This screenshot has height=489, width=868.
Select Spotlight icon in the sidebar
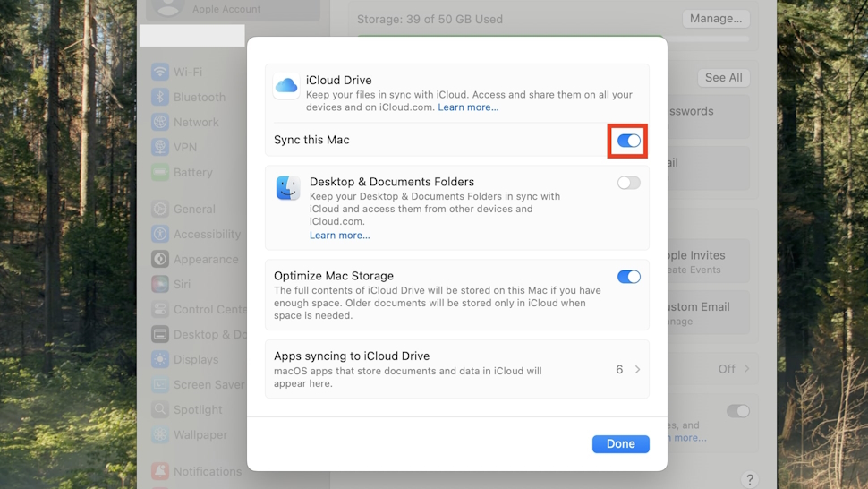tap(160, 409)
